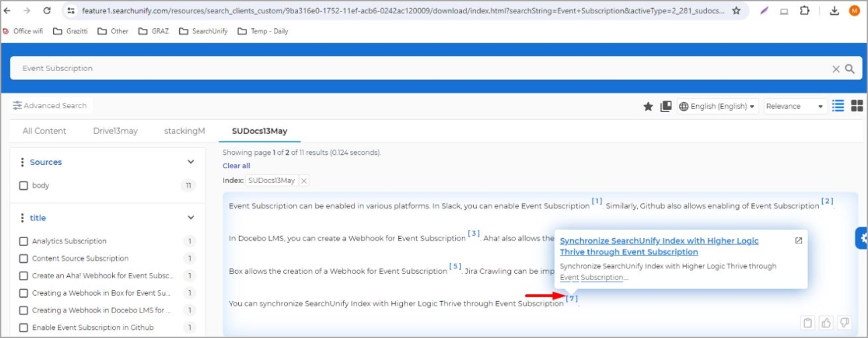Open the English language dropdown
The image size is (868, 338).
[718, 106]
